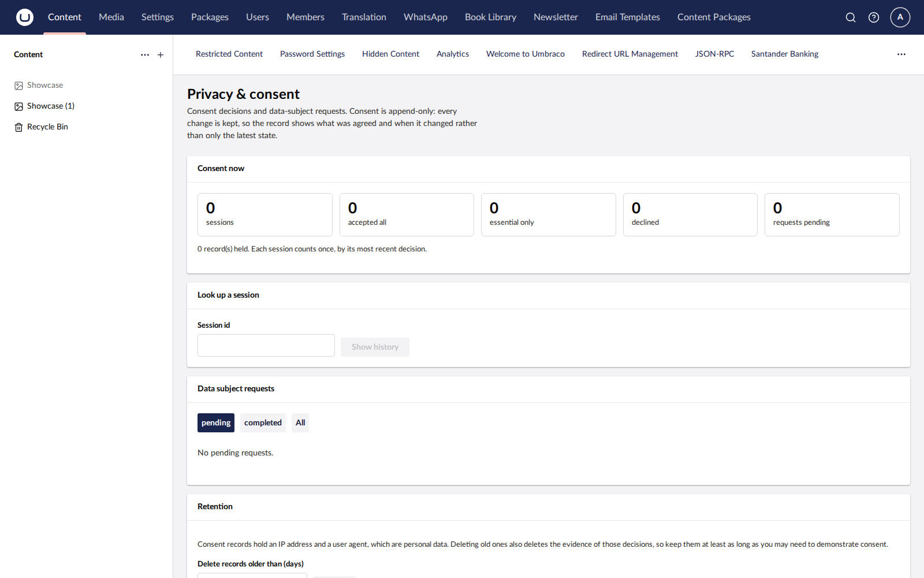
Task: Select the pending requests filter
Action: point(216,423)
